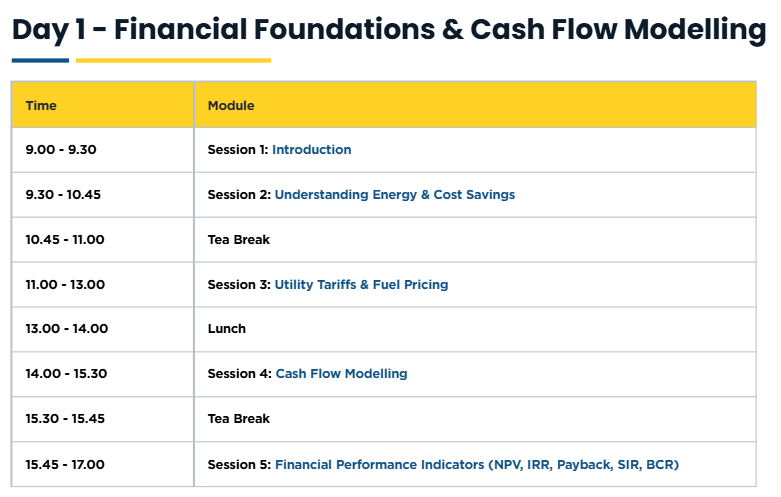Viewport: 781px width, 497px height.
Task: Click the Utility Tariffs & Fuel Pricing link
Action: pyautogui.click(x=361, y=285)
